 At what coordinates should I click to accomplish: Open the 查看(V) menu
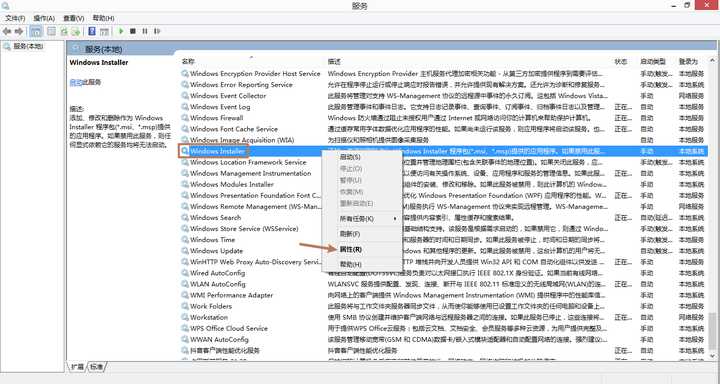pyautogui.click(x=73, y=18)
